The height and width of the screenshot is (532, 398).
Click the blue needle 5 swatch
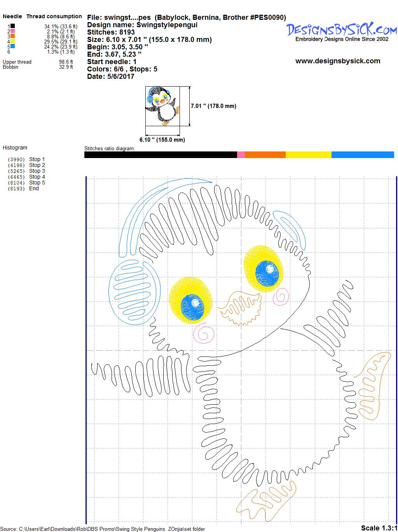tap(13, 46)
